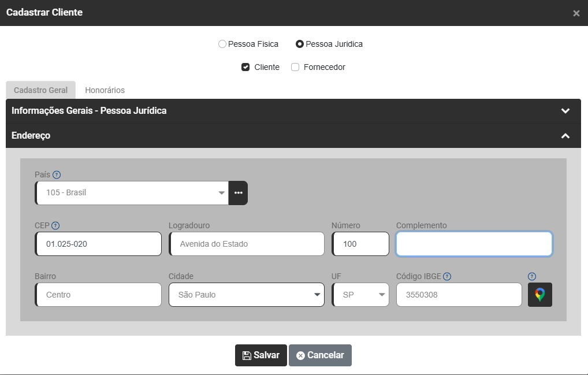Click the help icon next to CEP
The width and height of the screenshot is (588, 375).
[x=56, y=225]
